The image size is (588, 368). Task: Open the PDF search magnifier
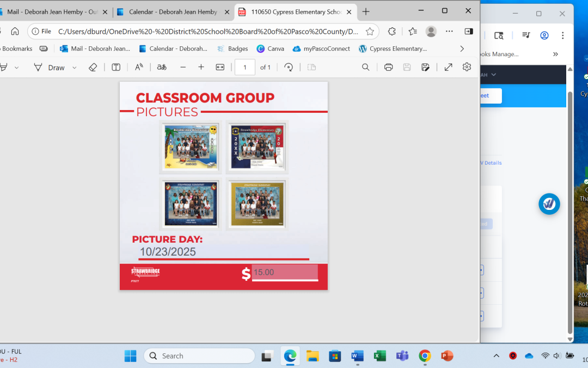point(366,67)
